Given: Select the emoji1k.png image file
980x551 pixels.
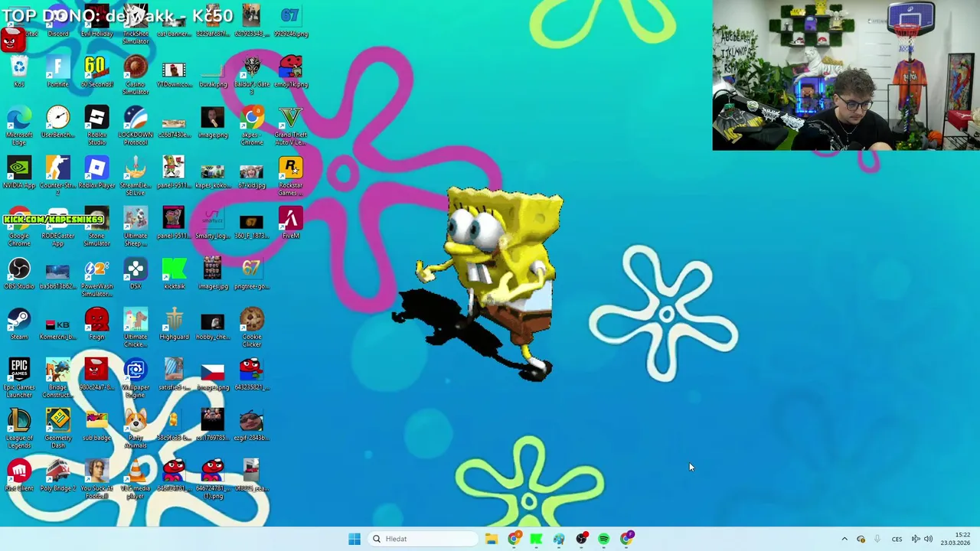Looking at the screenshot, I should [290, 72].
